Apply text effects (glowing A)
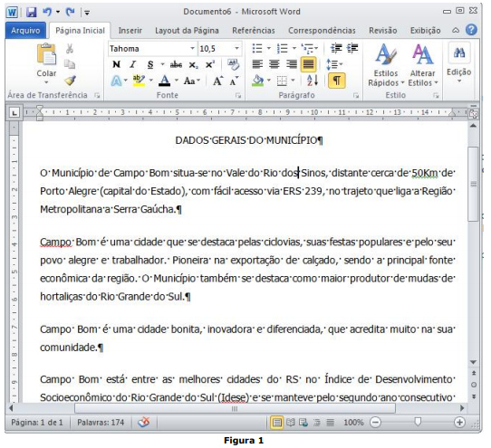The image size is (491, 448). pos(116,81)
